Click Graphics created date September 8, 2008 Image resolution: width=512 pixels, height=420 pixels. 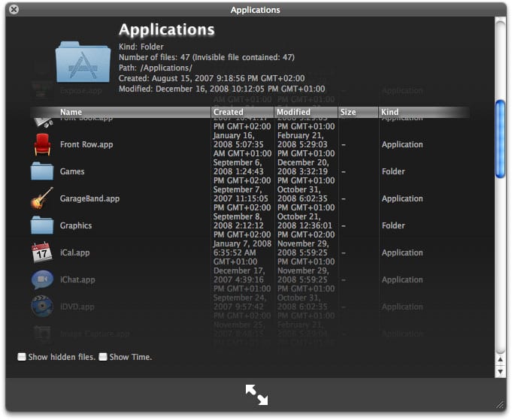[242, 226]
